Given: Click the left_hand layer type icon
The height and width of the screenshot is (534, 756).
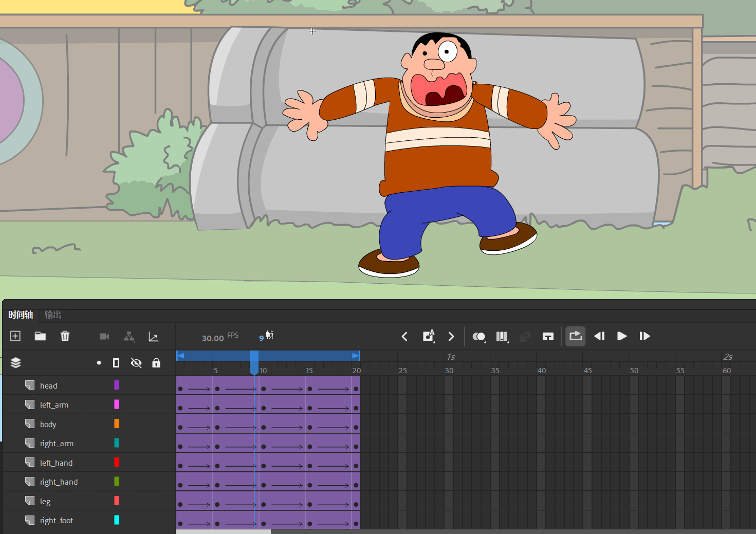Looking at the screenshot, I should (30, 463).
